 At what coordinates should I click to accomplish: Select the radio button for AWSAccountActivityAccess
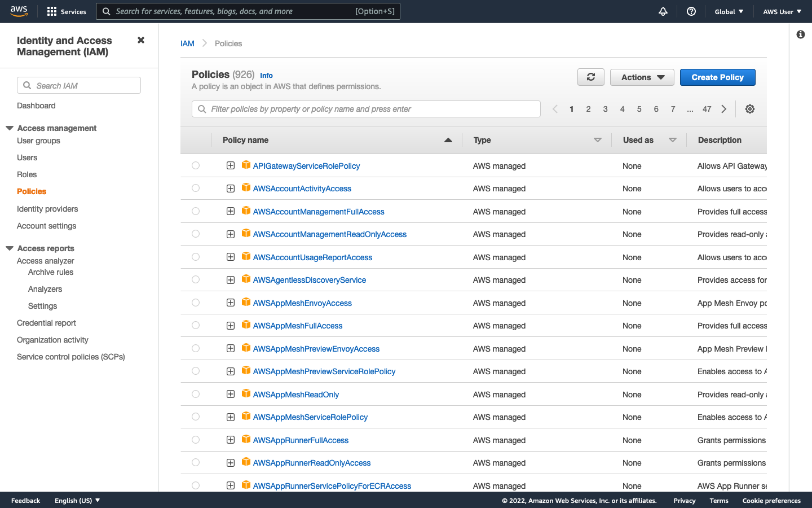click(195, 188)
